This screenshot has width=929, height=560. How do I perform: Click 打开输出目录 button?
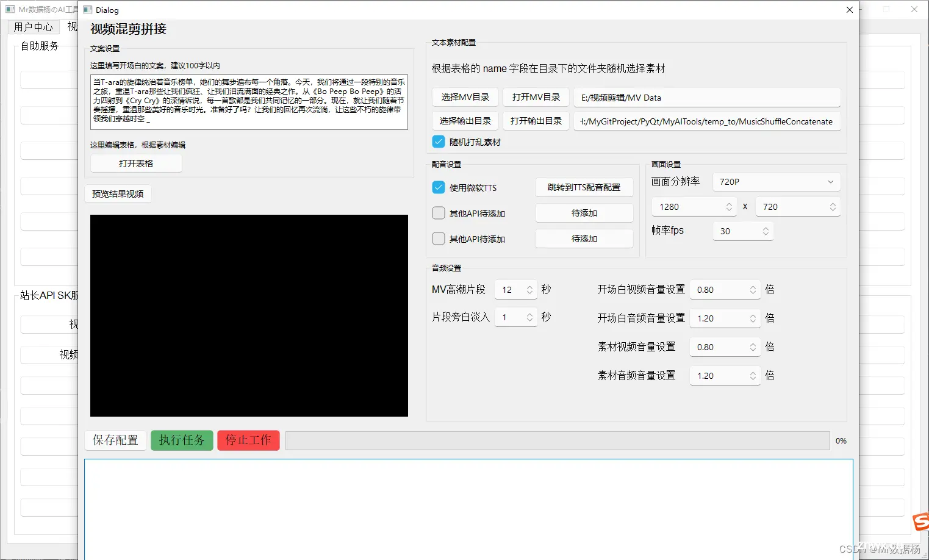(x=536, y=121)
